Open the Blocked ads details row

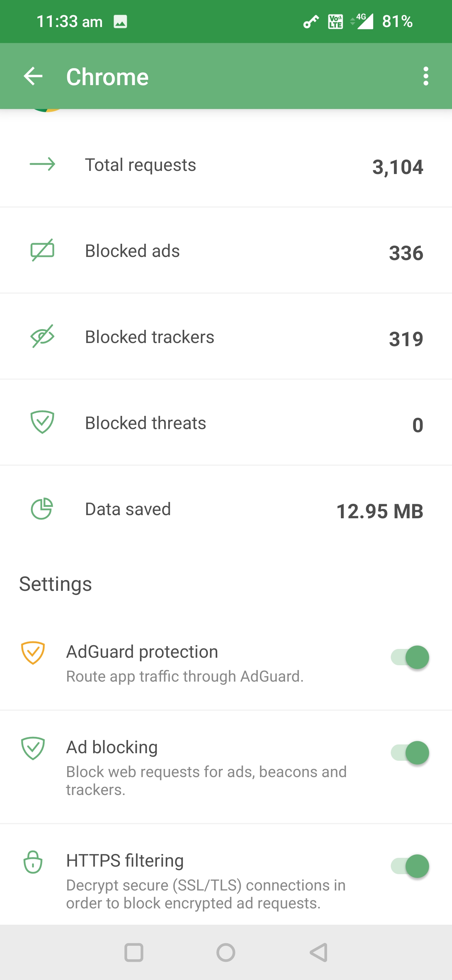(x=226, y=250)
